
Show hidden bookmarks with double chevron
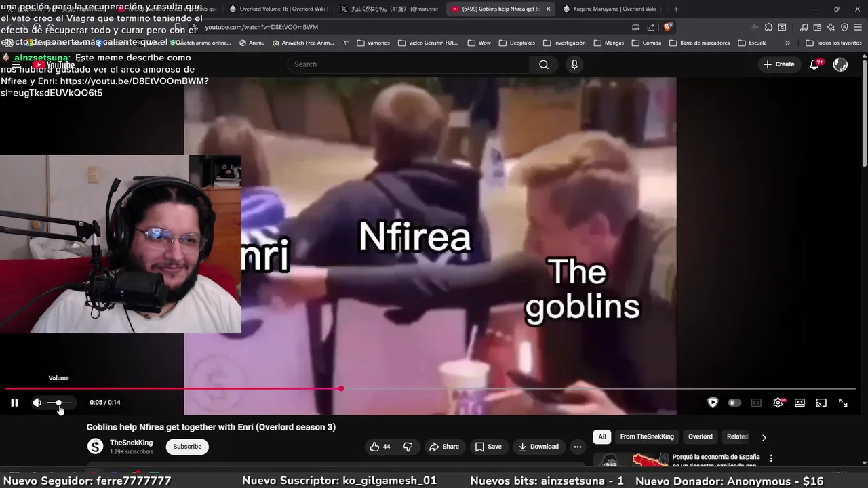coord(787,43)
